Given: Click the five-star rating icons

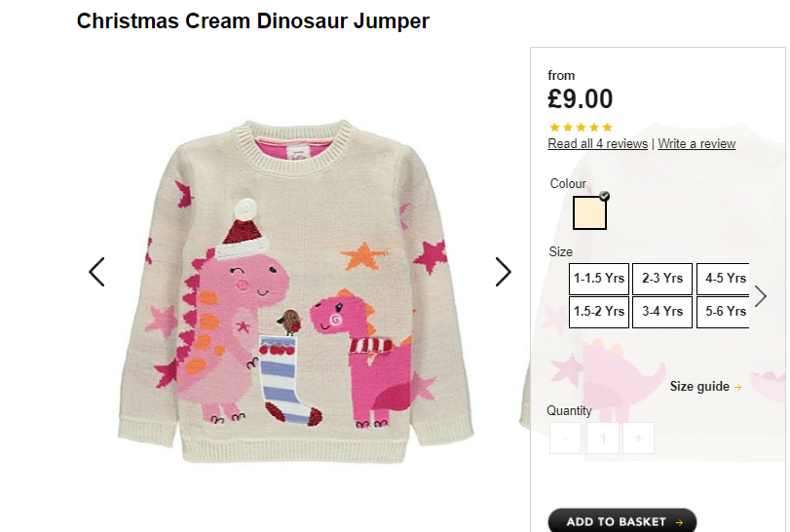Looking at the screenshot, I should (581, 127).
